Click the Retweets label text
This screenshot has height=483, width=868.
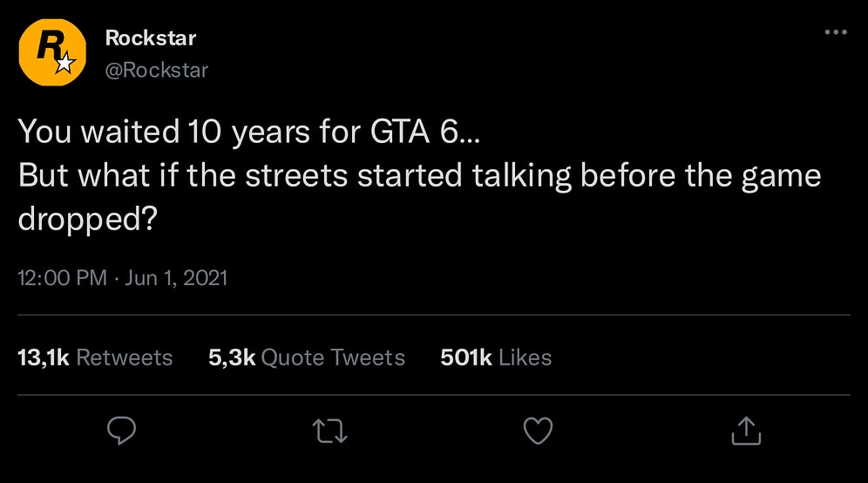125,357
